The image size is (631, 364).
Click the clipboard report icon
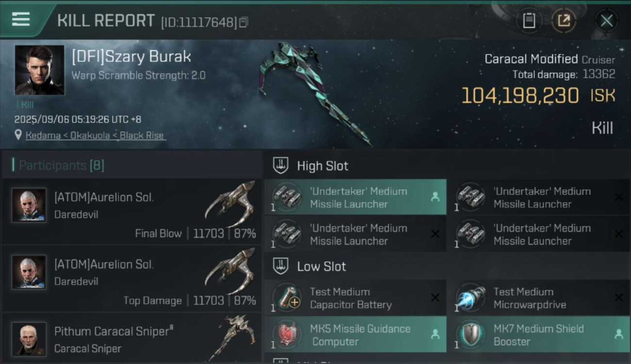[529, 20]
